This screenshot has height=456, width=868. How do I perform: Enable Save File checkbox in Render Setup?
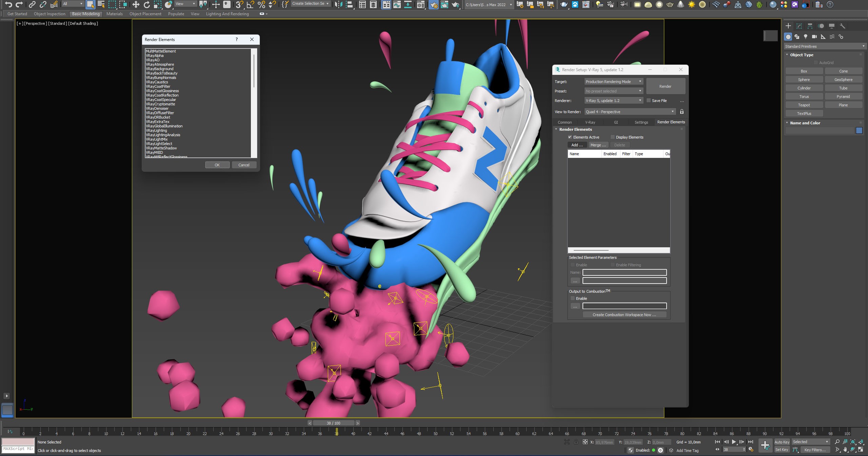[x=649, y=101]
